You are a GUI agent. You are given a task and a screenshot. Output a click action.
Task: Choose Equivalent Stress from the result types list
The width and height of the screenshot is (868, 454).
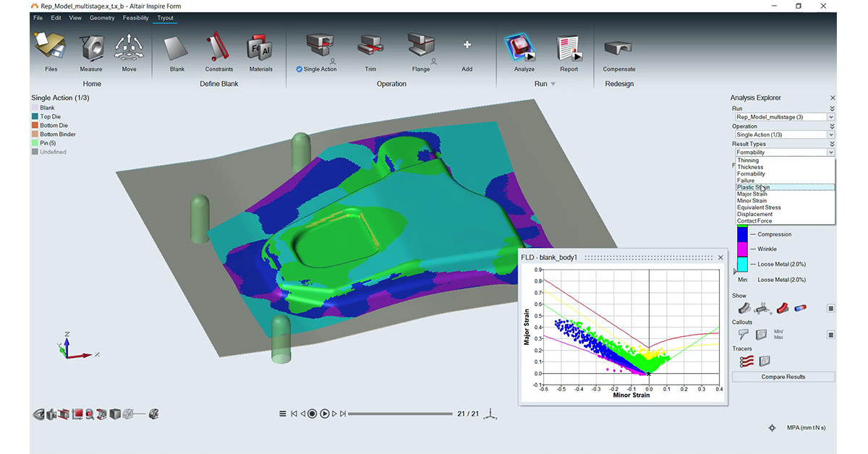pos(785,207)
